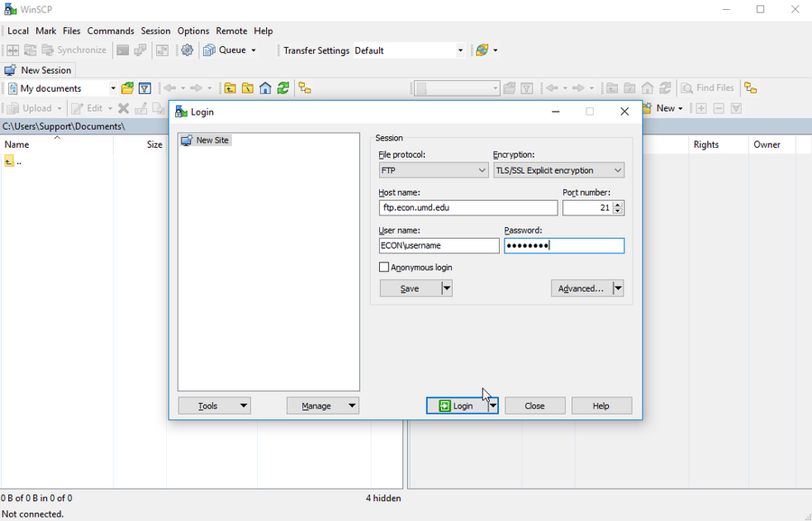
Task: Expand the Queue dropdown arrow
Action: [x=254, y=50]
